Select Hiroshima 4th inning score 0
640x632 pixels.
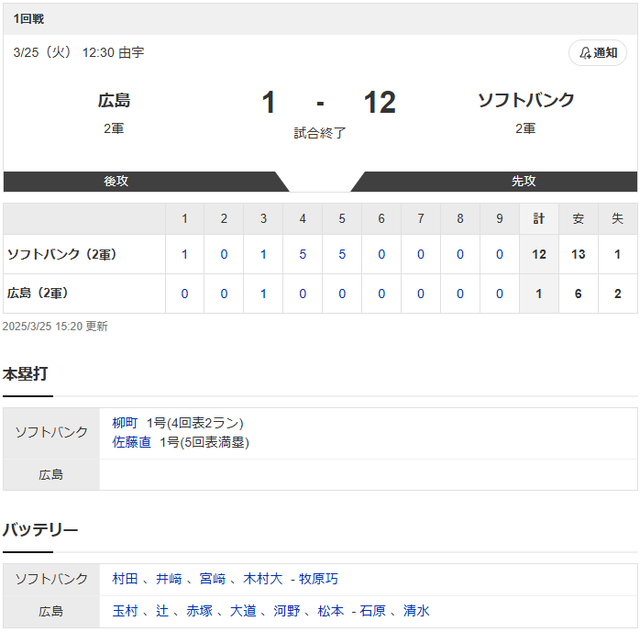click(302, 294)
